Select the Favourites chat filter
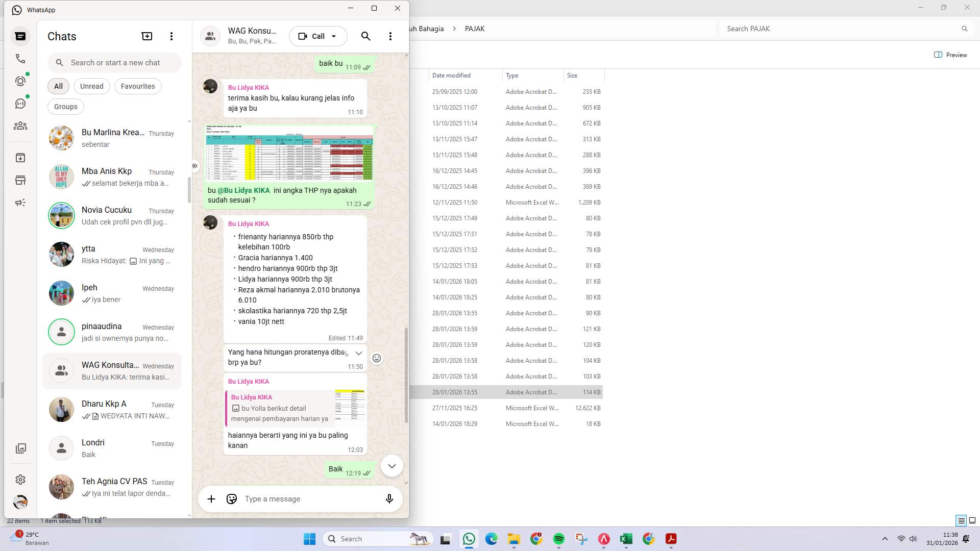 137,86
